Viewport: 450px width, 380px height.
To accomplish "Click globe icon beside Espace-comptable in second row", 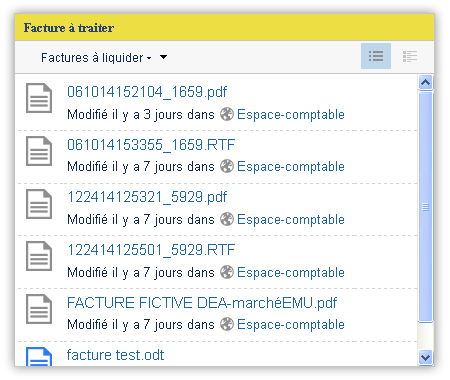I will click(227, 166).
